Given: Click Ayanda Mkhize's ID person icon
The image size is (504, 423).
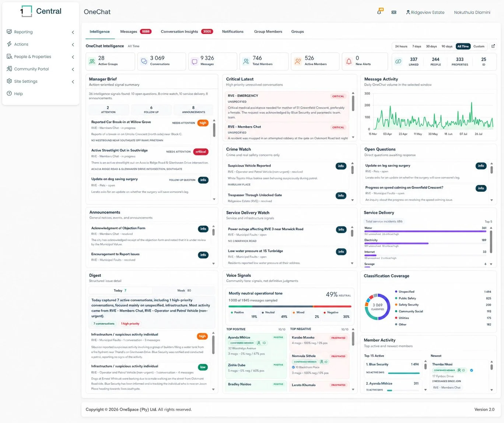Looking at the screenshot, I should (259, 343).
